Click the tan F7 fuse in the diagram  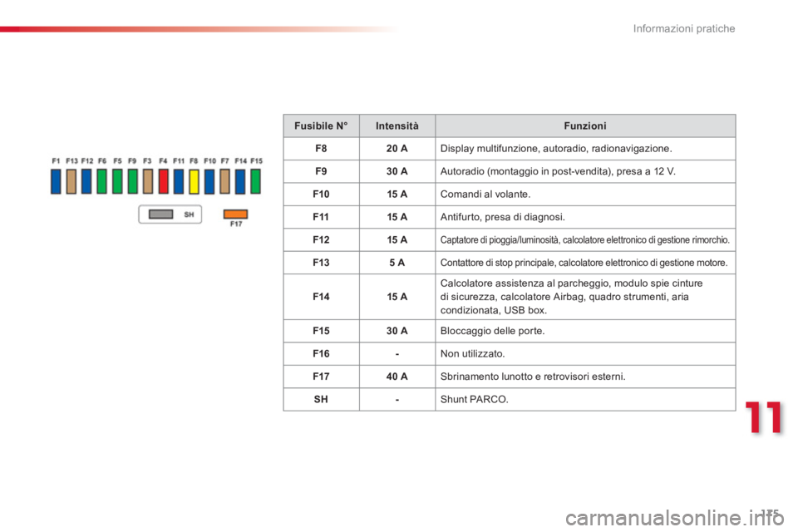224,181
